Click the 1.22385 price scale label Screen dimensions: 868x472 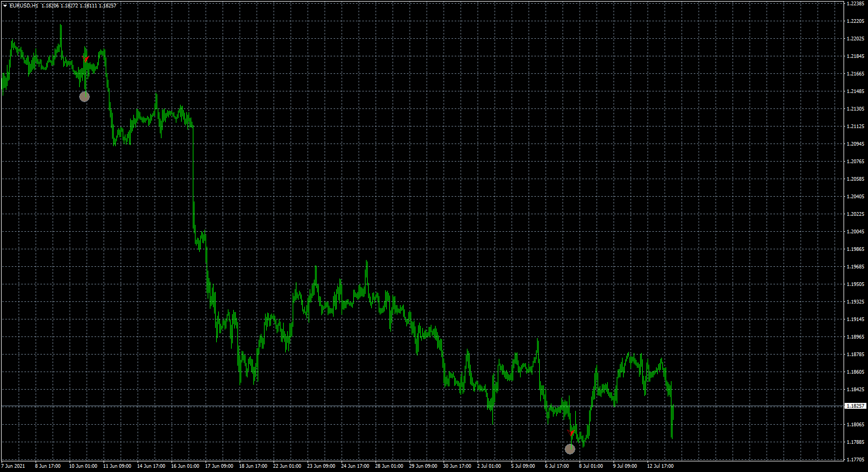coord(855,4)
